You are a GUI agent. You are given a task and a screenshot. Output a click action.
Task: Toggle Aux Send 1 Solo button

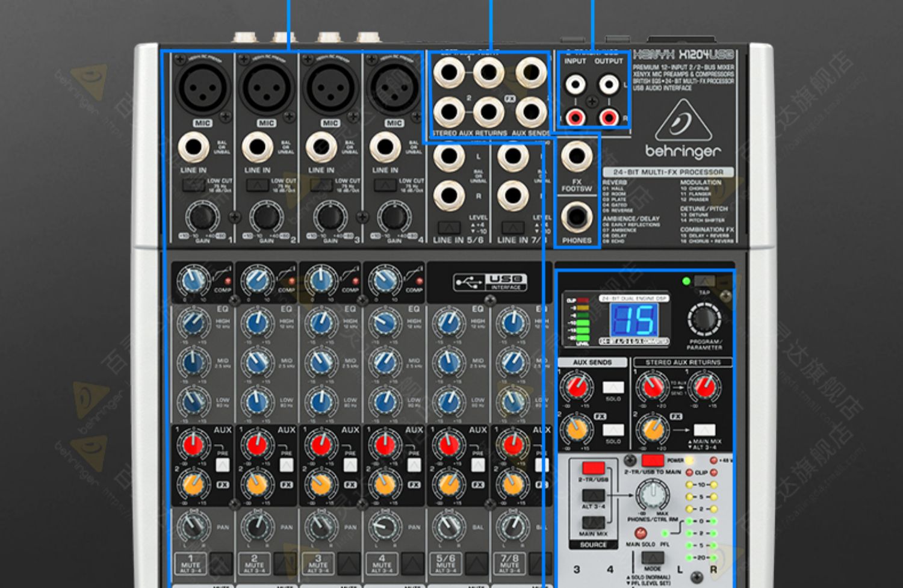613,387
